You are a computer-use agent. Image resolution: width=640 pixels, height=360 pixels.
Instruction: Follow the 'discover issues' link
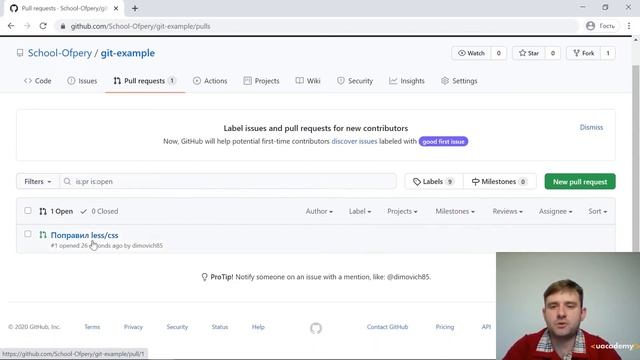coord(354,141)
